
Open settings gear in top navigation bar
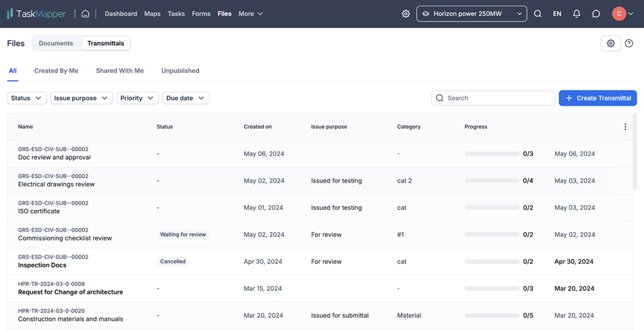point(406,13)
